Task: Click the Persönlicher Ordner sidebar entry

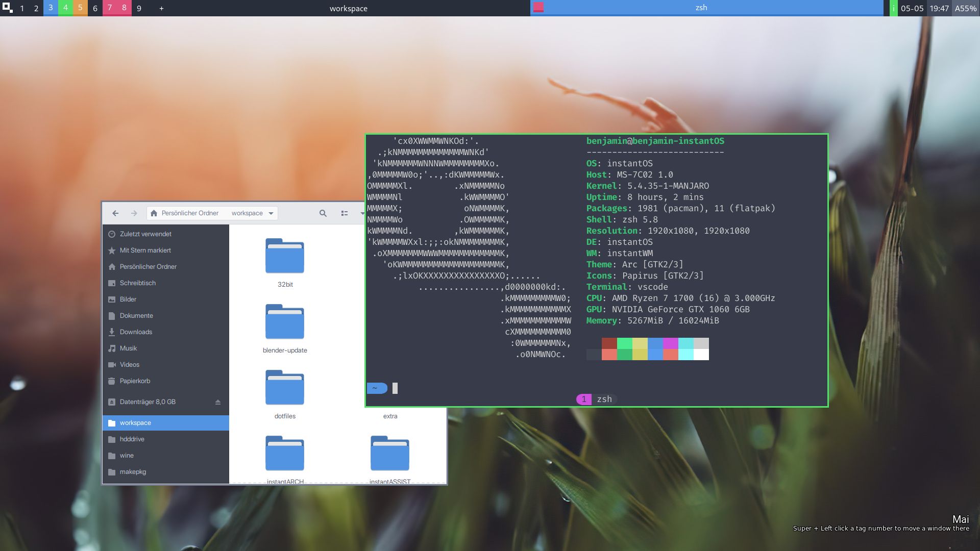Action: (x=148, y=266)
